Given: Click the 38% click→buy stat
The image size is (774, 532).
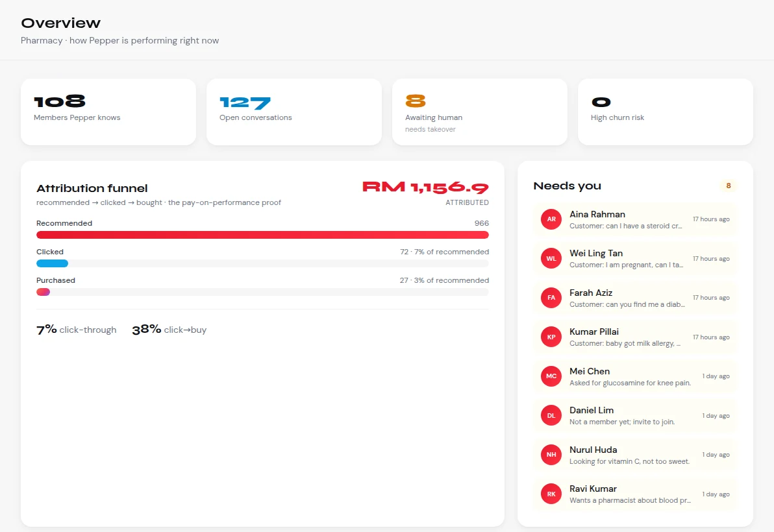Looking at the screenshot, I should pyautogui.click(x=169, y=330).
